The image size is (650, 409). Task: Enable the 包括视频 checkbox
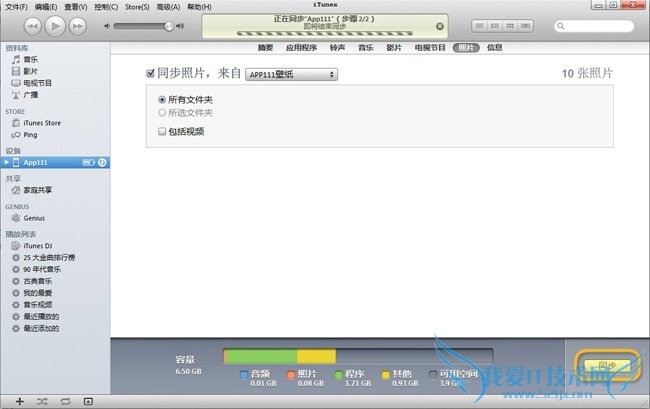pyautogui.click(x=162, y=132)
